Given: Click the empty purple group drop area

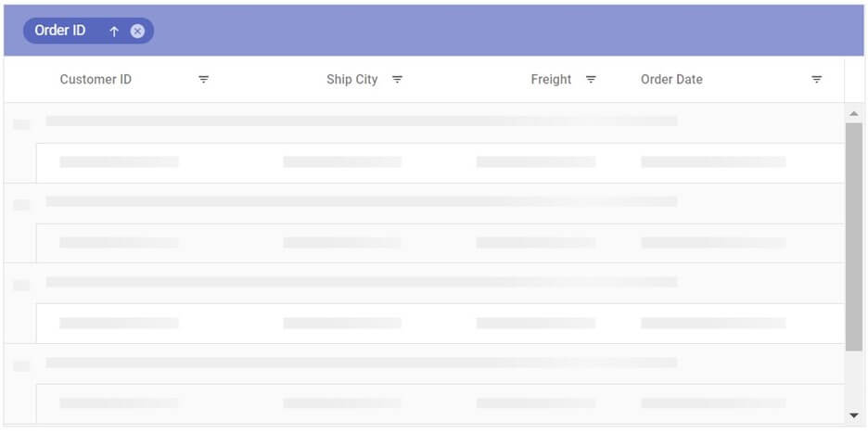Looking at the screenshot, I should (510, 31).
